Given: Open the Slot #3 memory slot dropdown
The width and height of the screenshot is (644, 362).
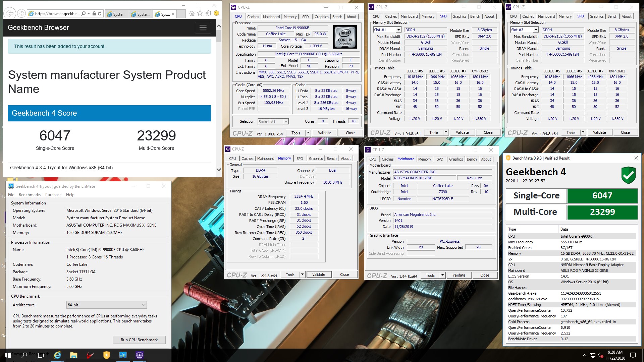Looking at the screenshot, I should (x=536, y=30).
